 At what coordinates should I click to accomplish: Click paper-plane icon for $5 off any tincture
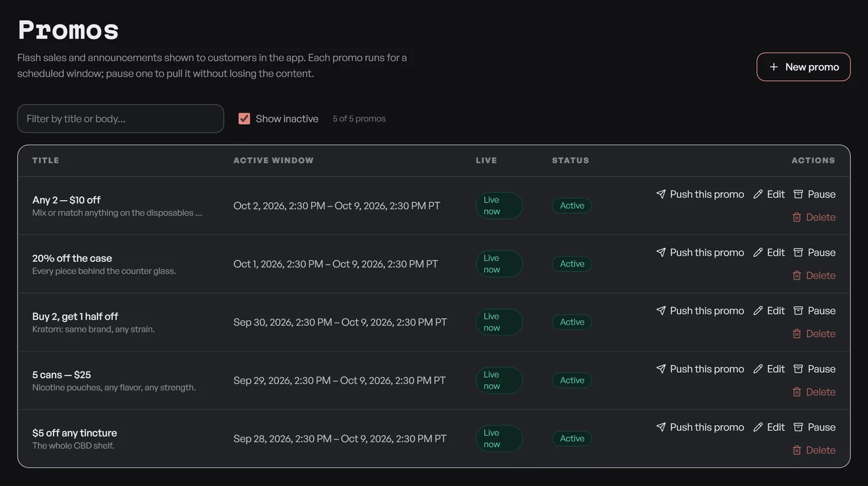tap(661, 427)
